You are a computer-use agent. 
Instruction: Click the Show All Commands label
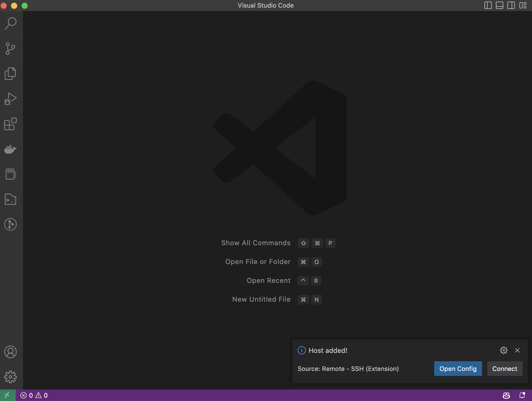[x=256, y=243]
